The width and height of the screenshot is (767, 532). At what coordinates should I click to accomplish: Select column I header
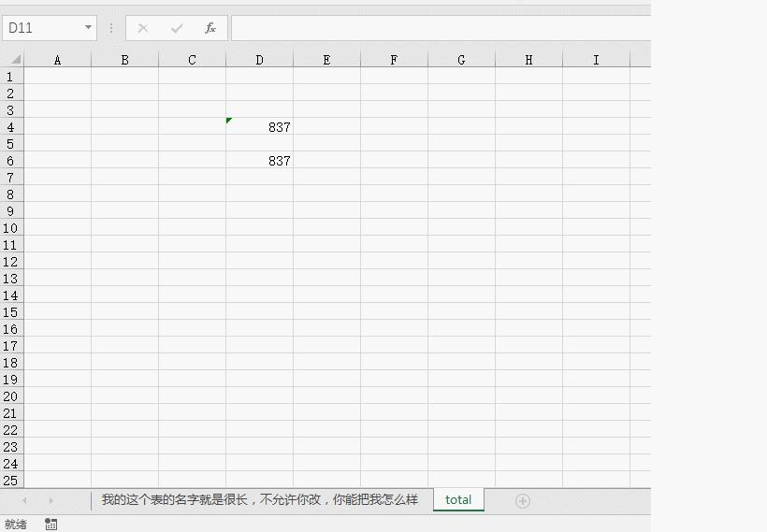pos(596,60)
